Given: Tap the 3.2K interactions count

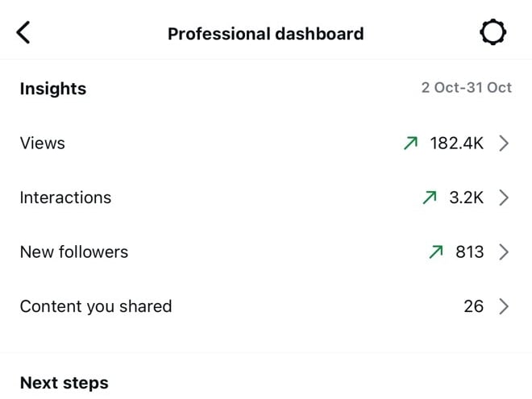Looking at the screenshot, I should click(467, 197).
